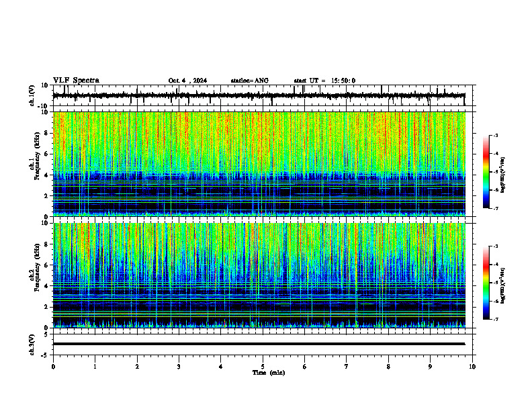
Task: Click the "Time (min)" x-axis label
Action: 269,373
